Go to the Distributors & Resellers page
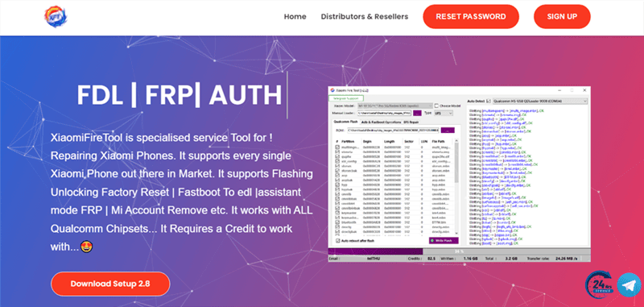This screenshot has width=644, height=307. point(365,16)
